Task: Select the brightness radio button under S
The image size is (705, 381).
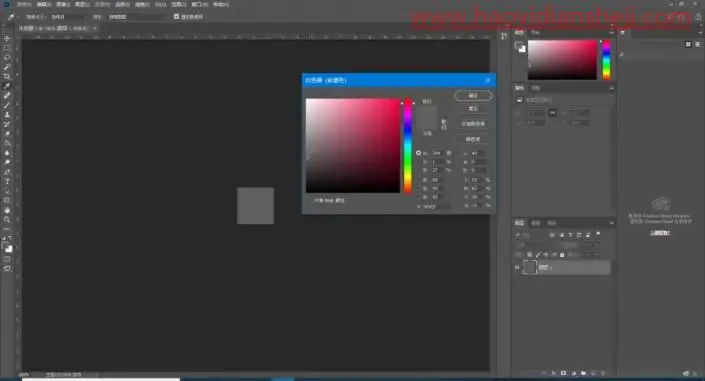Action: point(419,170)
